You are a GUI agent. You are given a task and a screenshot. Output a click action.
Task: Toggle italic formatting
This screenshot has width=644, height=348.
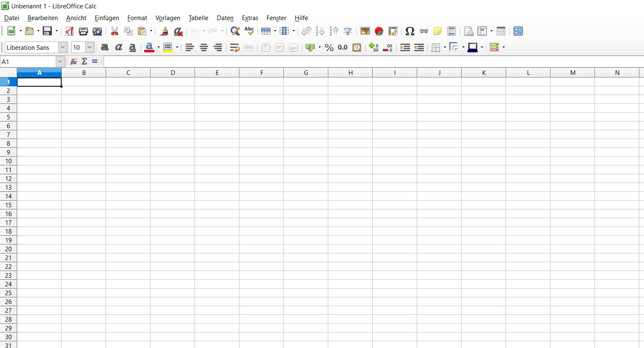(x=119, y=47)
